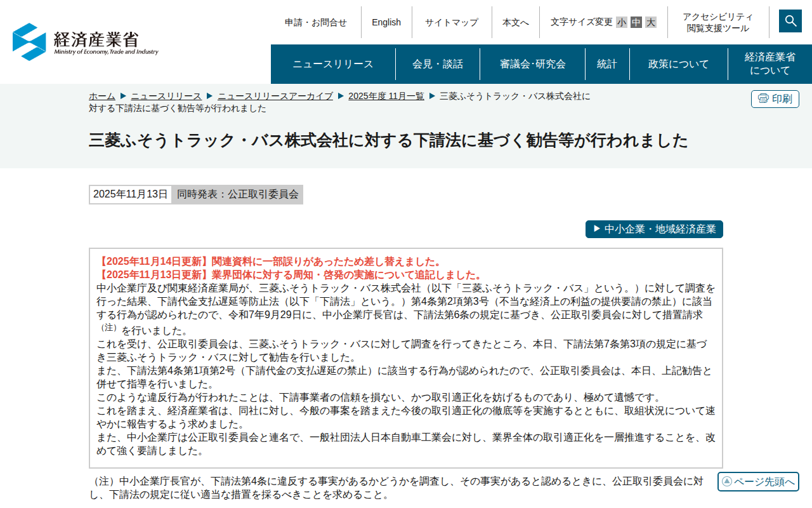
Task: Open the site search magnifier icon
Action: (790, 21)
